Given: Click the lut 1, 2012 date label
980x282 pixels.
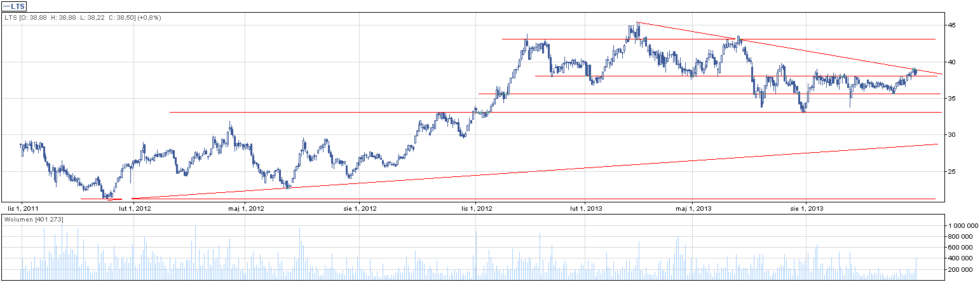Looking at the screenshot, I should click(135, 208).
